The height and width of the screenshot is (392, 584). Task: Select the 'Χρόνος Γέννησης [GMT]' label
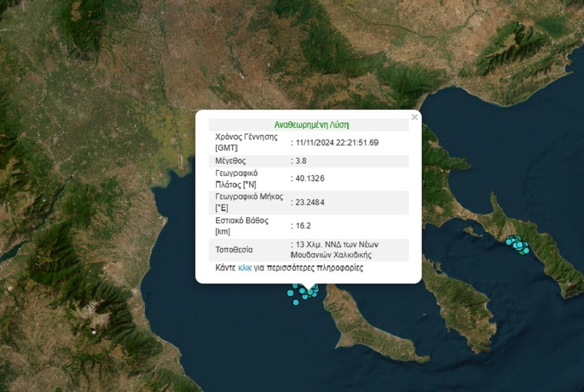point(246,142)
